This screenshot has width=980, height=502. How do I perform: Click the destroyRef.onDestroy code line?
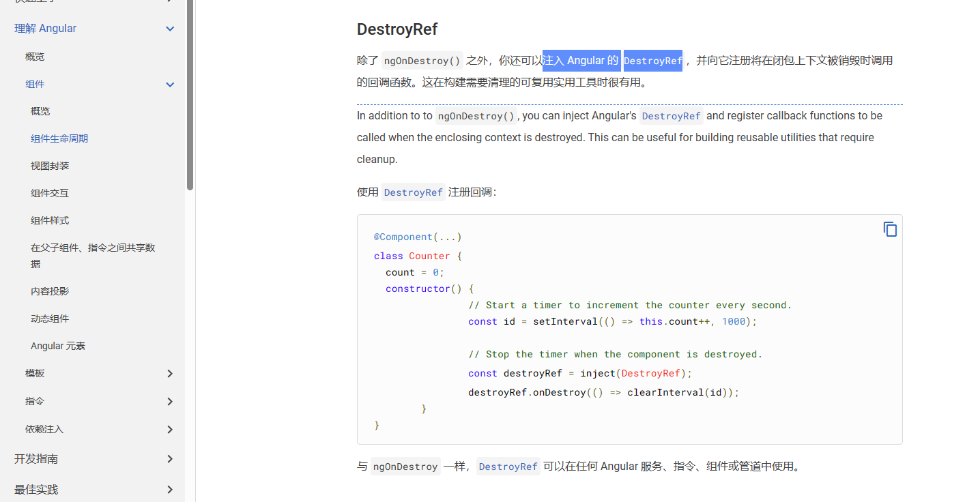[x=604, y=392]
